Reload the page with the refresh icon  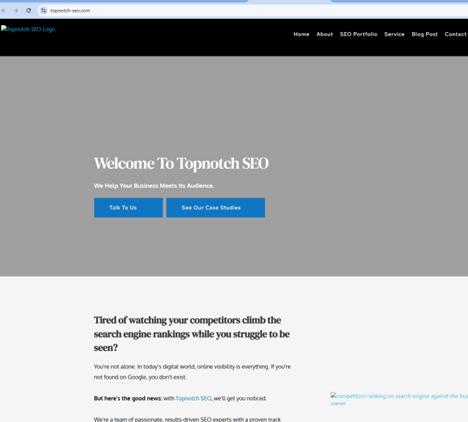(29, 11)
